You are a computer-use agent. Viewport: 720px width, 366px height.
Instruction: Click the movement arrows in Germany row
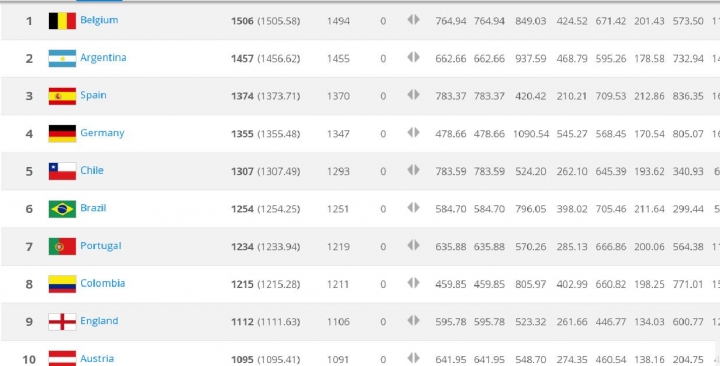coord(413,133)
